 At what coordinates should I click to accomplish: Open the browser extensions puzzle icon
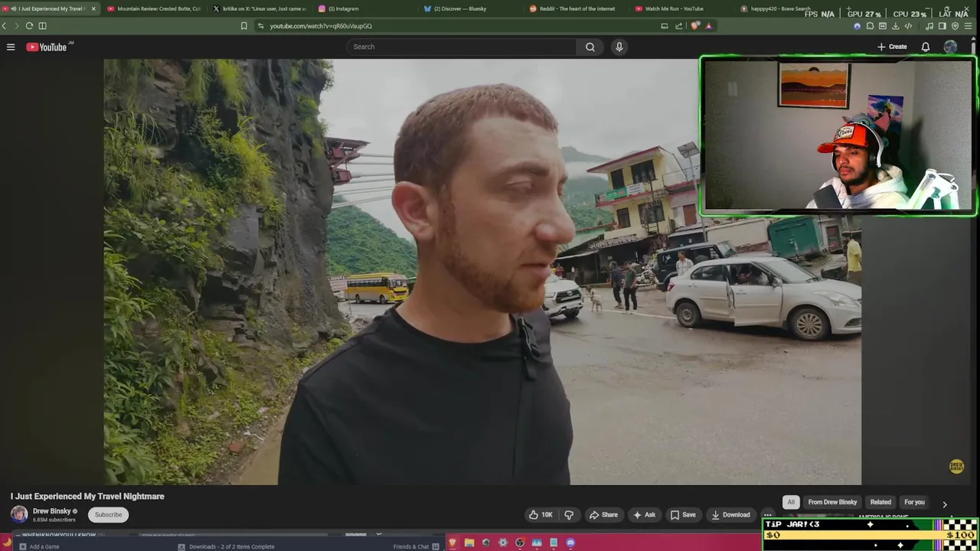[871, 26]
